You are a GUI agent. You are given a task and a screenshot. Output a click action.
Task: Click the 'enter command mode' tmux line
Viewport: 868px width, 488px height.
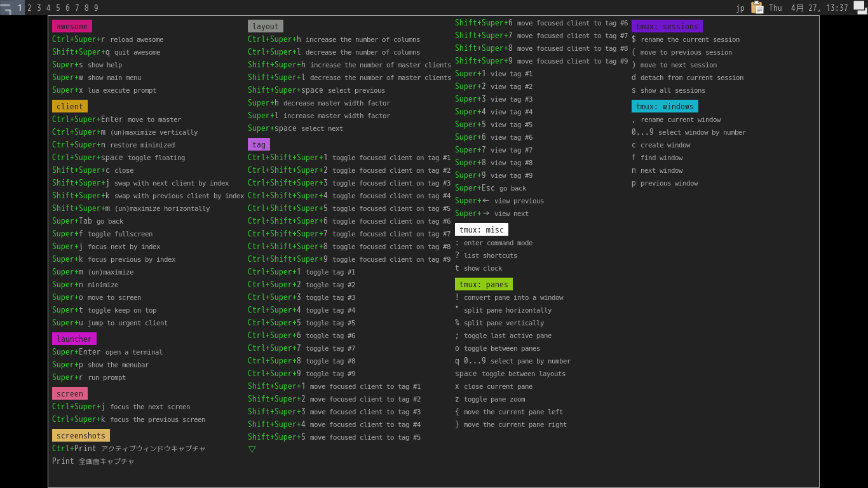point(494,243)
